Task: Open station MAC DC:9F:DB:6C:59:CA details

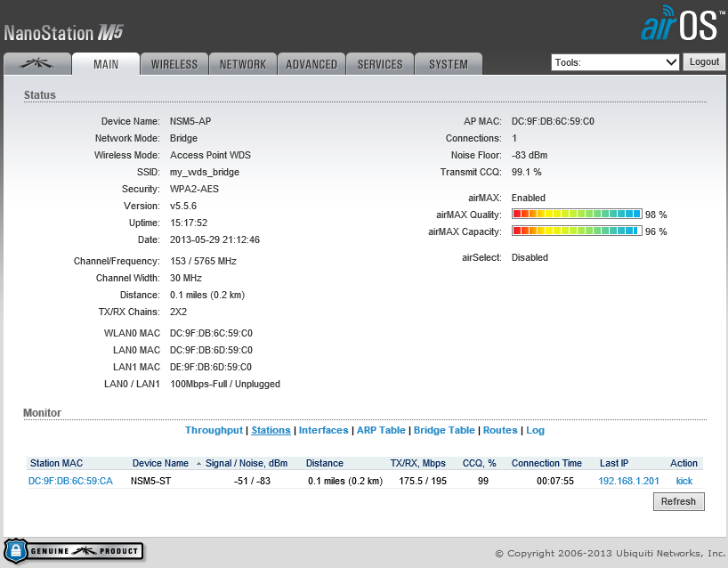Action: click(x=70, y=481)
